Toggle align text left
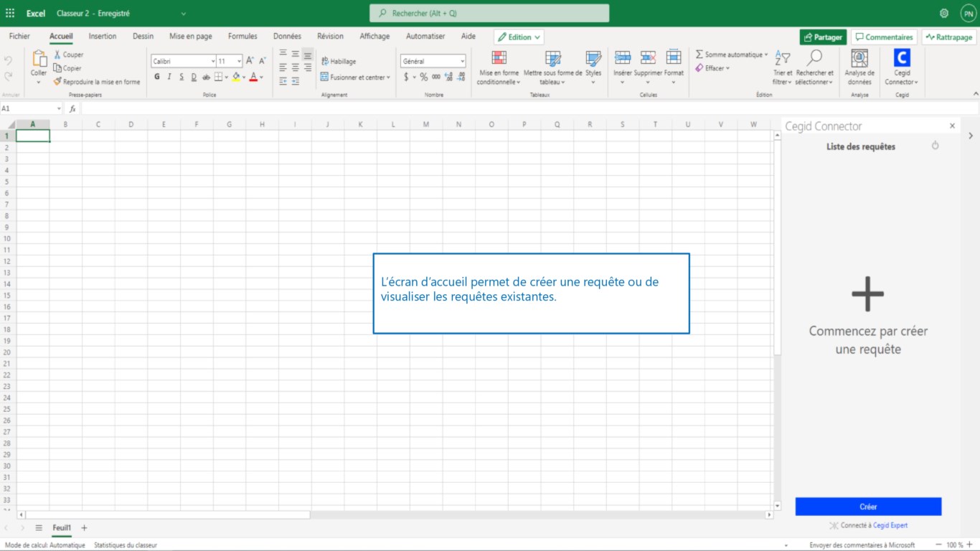Screen dimensions: 980x551 283,67
